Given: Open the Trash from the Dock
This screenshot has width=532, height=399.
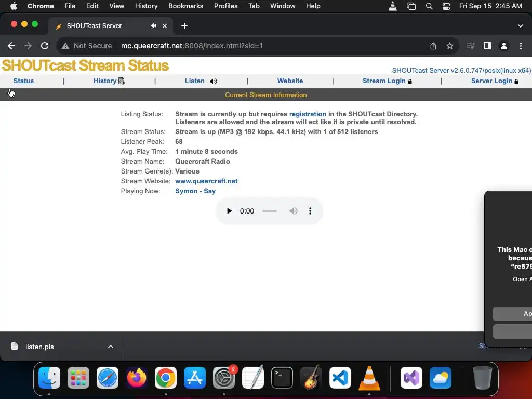Looking at the screenshot, I should coord(483,378).
